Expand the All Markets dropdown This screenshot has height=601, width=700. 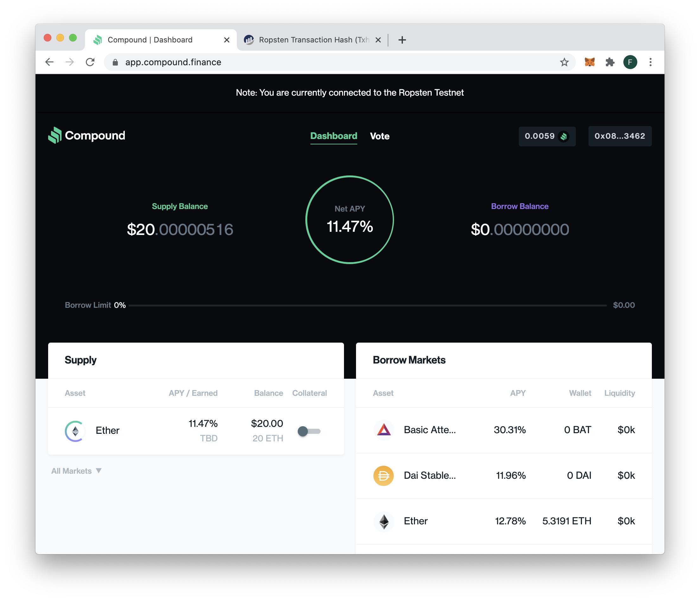point(76,471)
